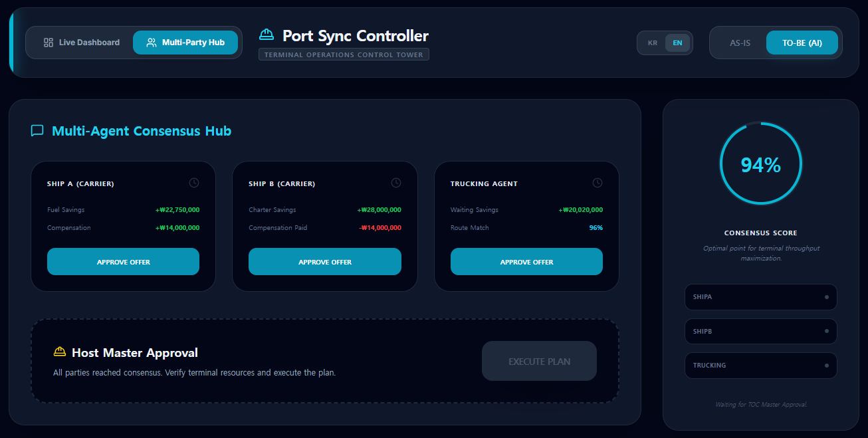Click the hard hat icon near Host Master Approval

[x=60, y=352]
